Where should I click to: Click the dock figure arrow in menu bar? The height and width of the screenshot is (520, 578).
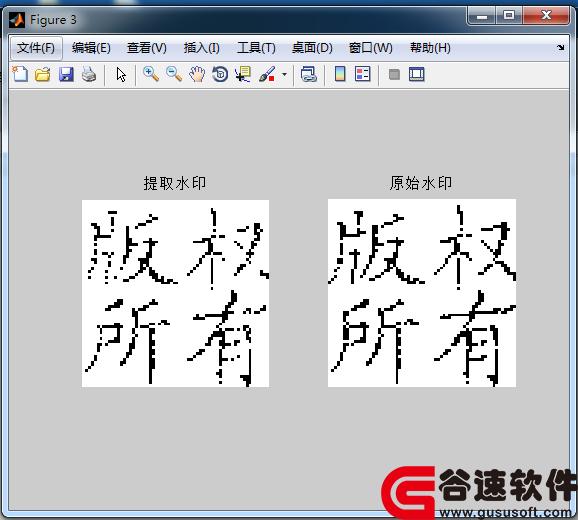coord(561,47)
